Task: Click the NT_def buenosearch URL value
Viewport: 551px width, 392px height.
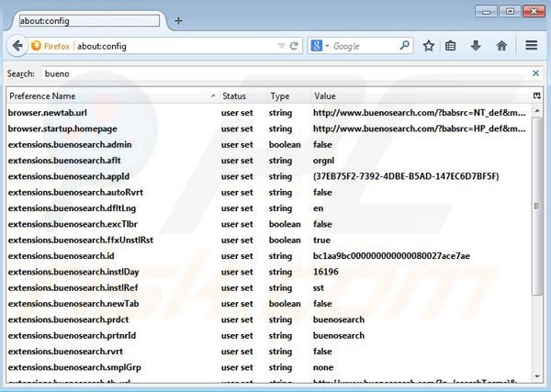Action: (x=420, y=113)
